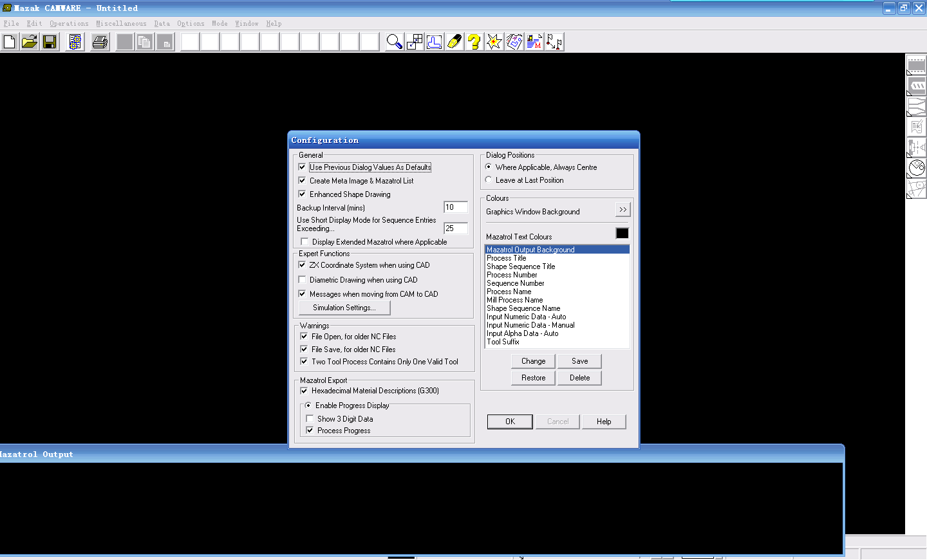Click the blueprint drawing sheets icon
The width and height of the screenshot is (927, 560).
(514, 42)
